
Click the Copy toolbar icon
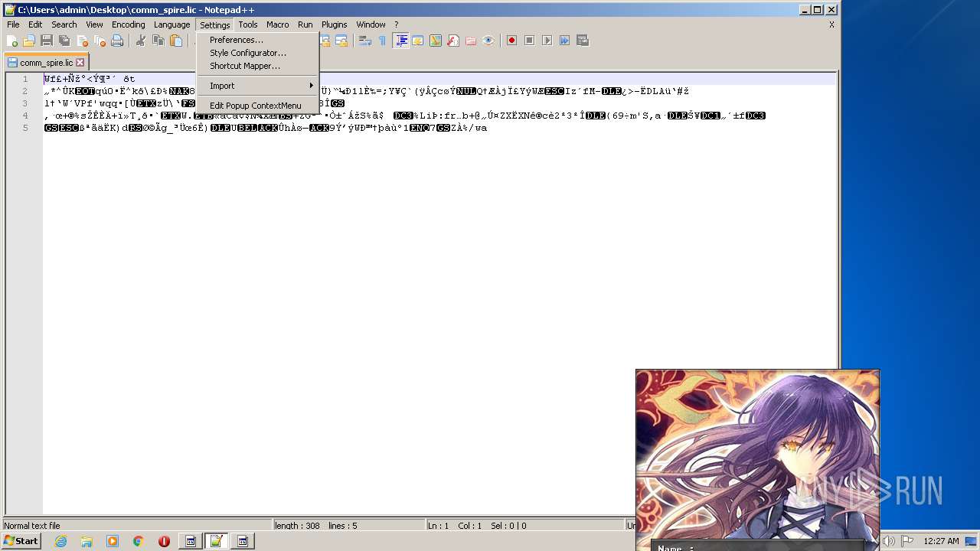click(x=158, y=41)
